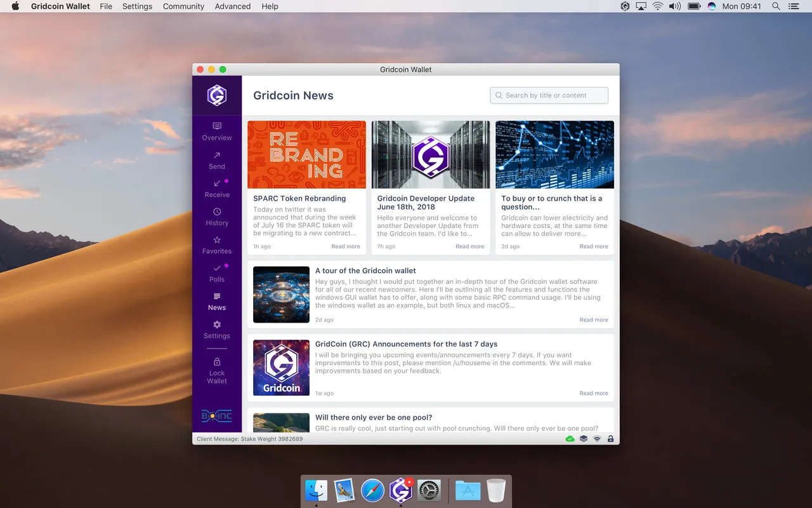Viewport: 812px width, 508px height.
Task: Open System Preferences from Dock
Action: (x=429, y=490)
